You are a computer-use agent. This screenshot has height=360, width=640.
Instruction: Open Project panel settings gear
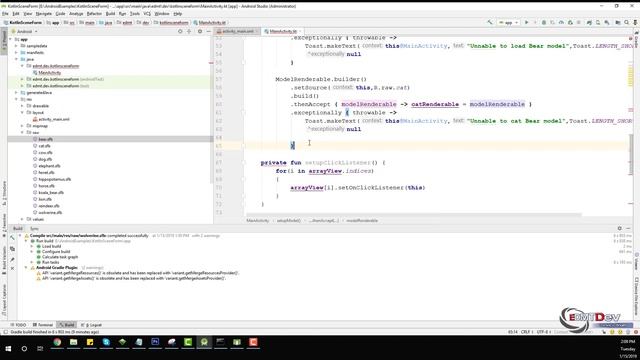(x=200, y=31)
